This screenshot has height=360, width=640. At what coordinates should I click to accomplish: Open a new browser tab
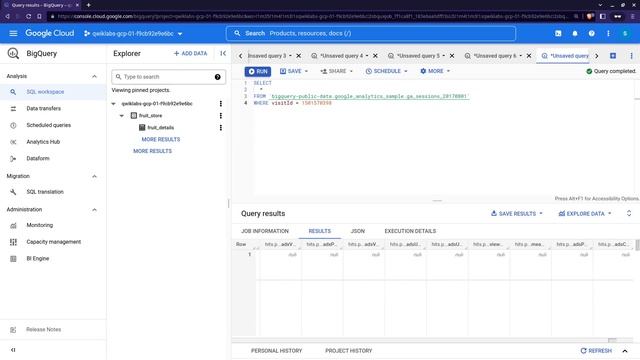(88, 5)
